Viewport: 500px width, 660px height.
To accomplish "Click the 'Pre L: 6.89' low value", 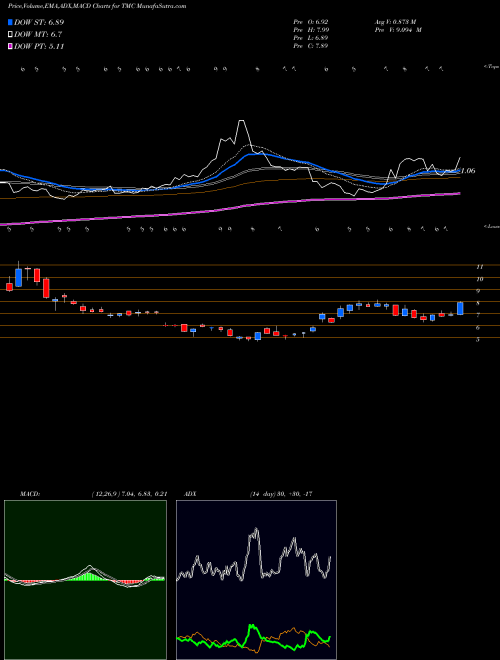I will (x=311, y=38).
